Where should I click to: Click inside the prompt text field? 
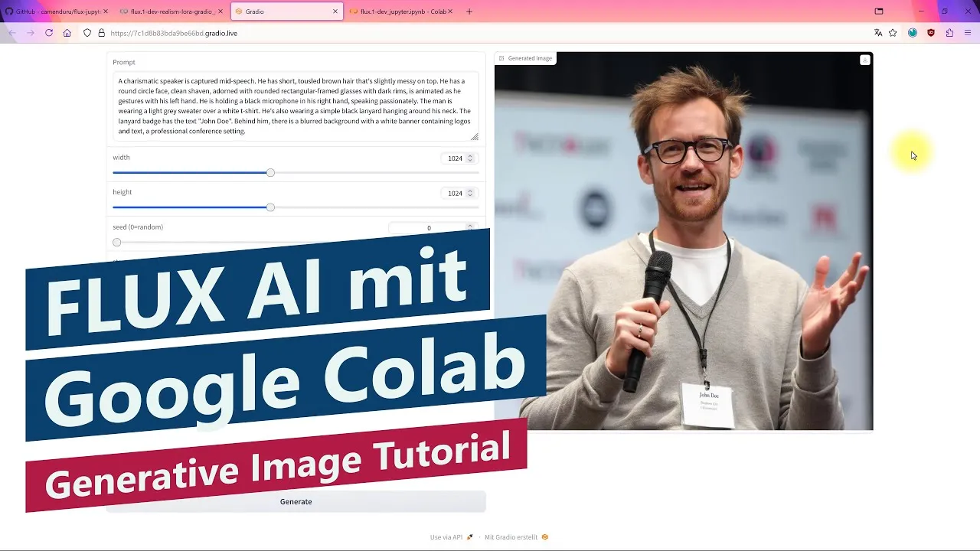tap(295, 103)
